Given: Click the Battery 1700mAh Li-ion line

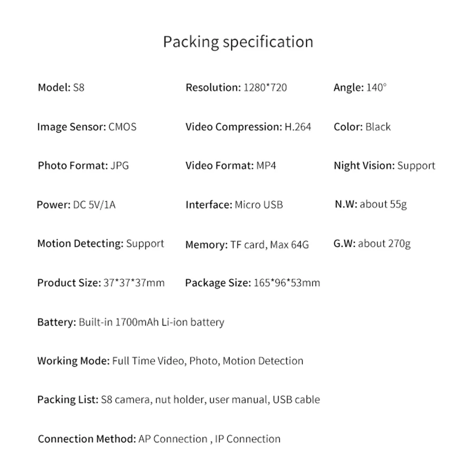Looking at the screenshot, I should [130, 322].
